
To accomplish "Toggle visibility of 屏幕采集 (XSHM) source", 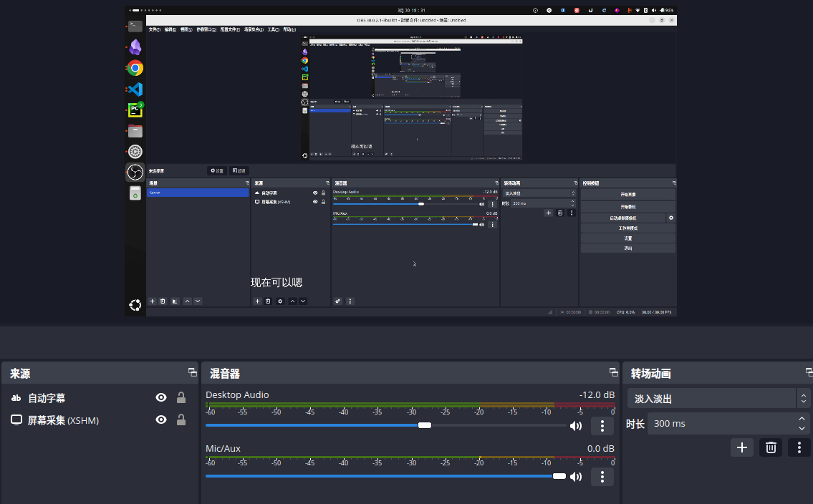I will [x=161, y=420].
